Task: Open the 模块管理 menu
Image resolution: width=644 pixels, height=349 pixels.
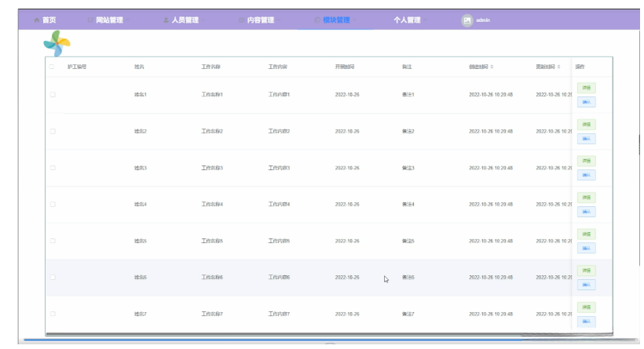Action: [x=336, y=20]
